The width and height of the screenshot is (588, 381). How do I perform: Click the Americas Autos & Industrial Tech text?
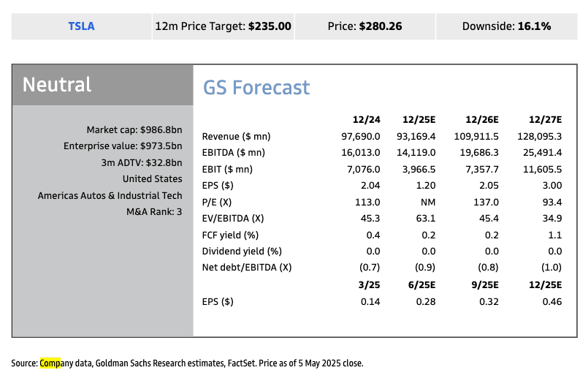(x=110, y=195)
